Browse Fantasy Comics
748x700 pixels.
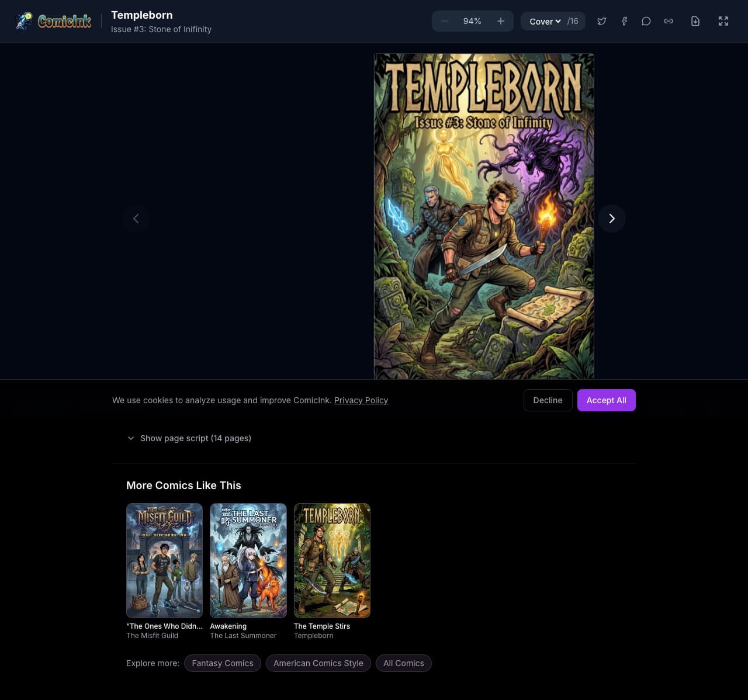(222, 663)
